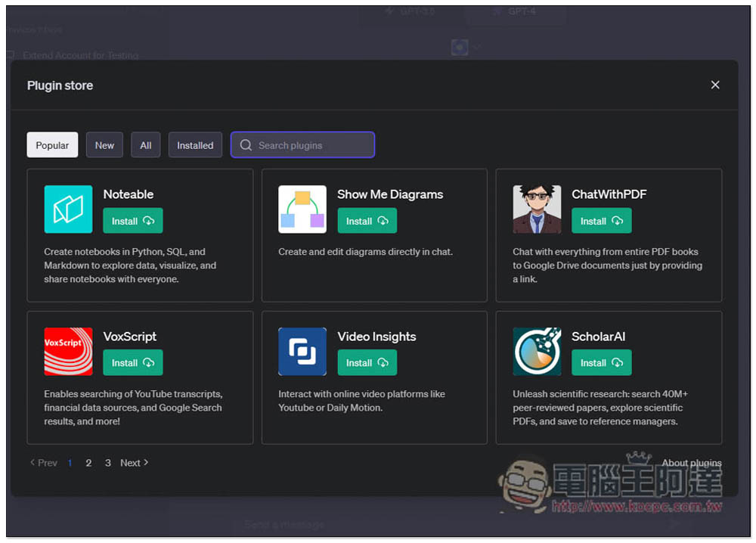The width and height of the screenshot is (756, 543).
Task: Select the Popular filter tab
Action: click(52, 145)
